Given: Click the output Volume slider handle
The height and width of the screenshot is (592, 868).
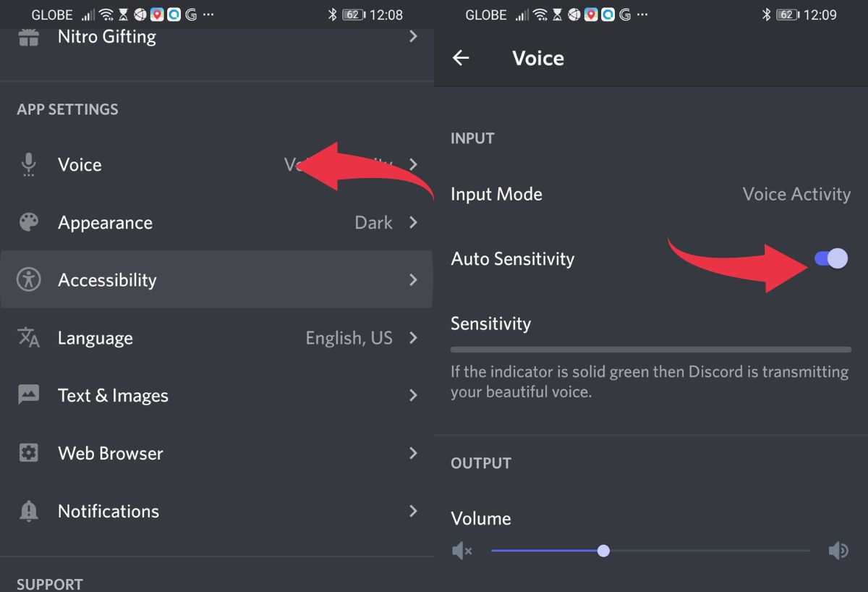Looking at the screenshot, I should pos(603,551).
